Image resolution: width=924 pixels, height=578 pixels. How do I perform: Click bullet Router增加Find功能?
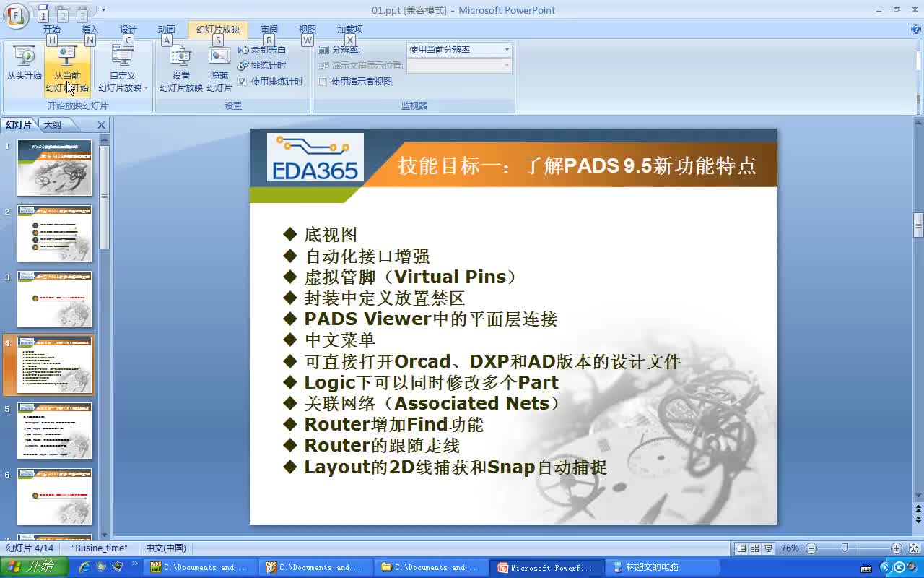[394, 424]
